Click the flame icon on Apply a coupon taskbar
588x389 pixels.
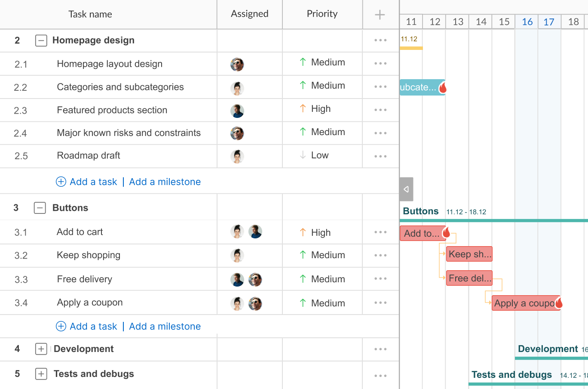click(559, 303)
